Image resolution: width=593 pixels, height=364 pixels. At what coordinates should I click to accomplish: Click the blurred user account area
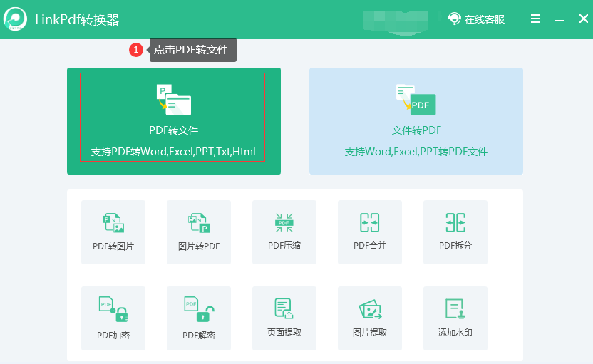(396, 21)
